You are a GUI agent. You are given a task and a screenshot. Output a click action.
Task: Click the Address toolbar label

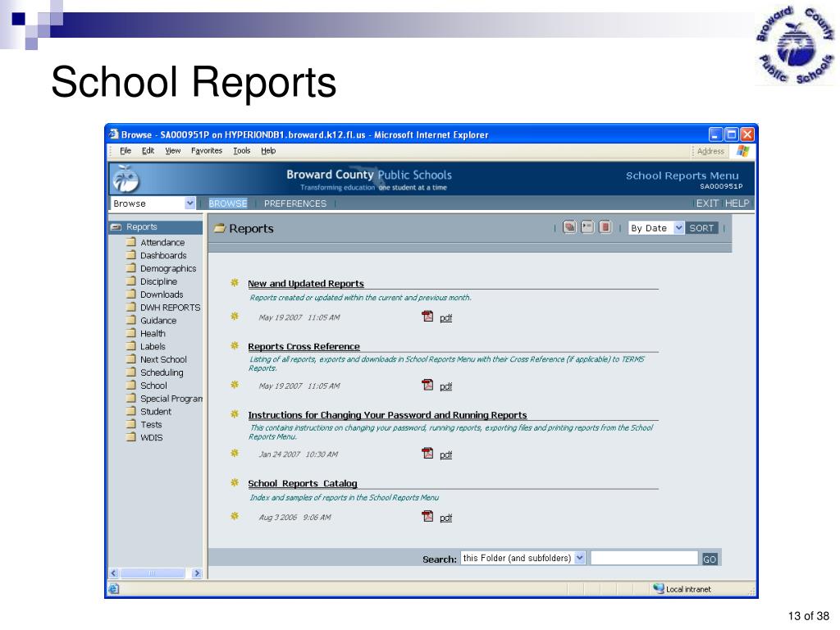point(710,151)
